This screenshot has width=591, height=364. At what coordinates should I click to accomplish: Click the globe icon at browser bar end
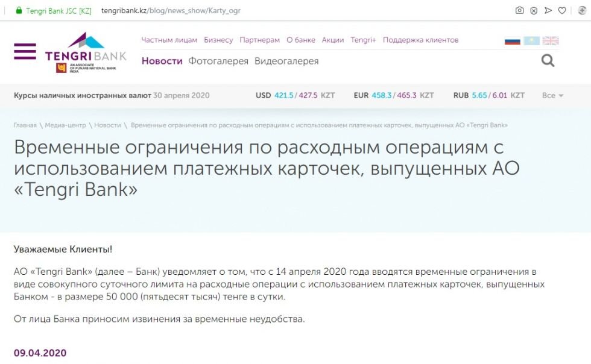pos(583,11)
